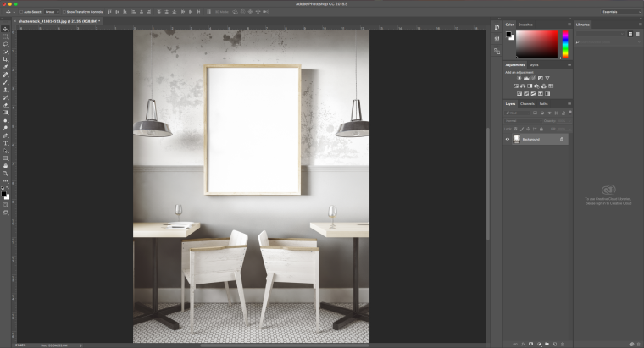Viewport: 644px width, 348px height.
Task: Click the Background layer thumbnail
Action: pyautogui.click(x=516, y=140)
